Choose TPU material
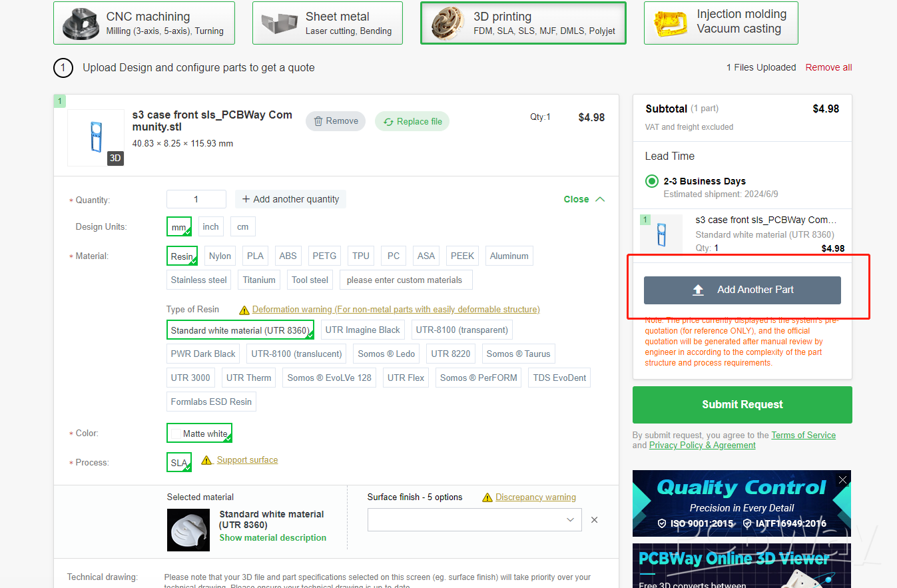 (361, 256)
